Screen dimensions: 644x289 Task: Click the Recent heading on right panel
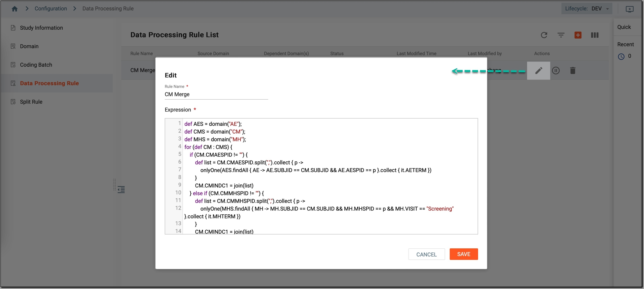pyautogui.click(x=625, y=45)
